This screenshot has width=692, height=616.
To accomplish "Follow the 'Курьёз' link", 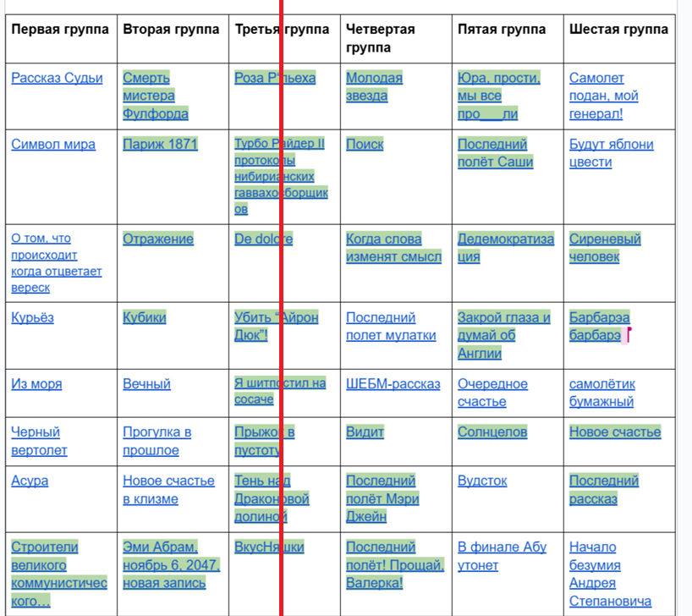I will coord(33,317).
